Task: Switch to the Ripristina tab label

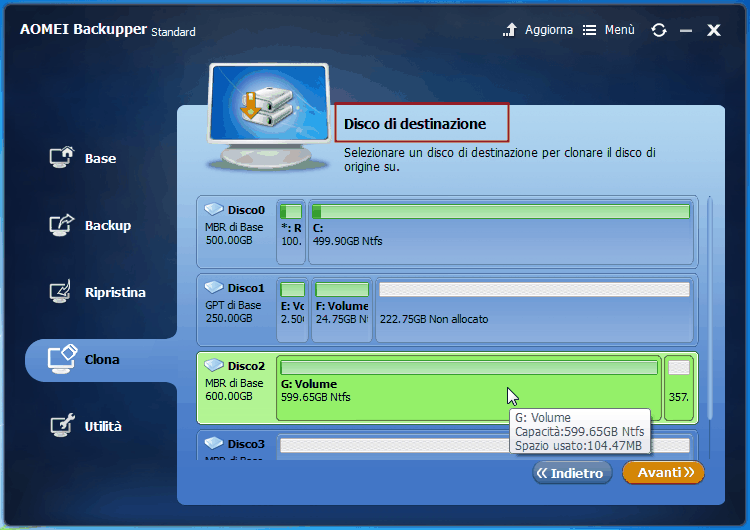Action: pos(115,292)
